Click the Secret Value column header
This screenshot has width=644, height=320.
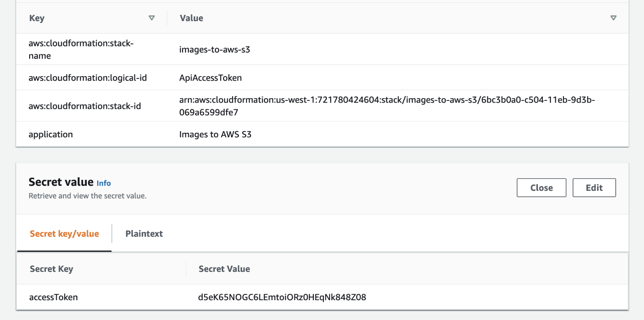224,269
